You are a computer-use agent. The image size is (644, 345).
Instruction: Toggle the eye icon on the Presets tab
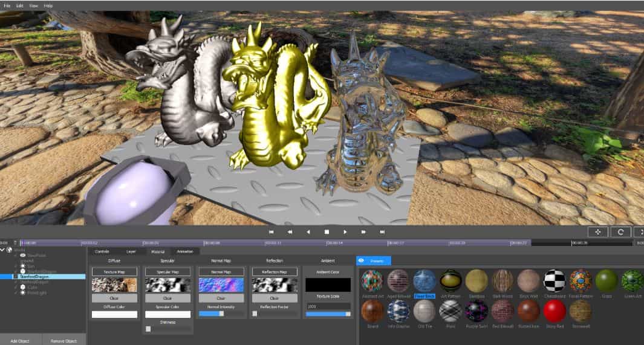(361, 260)
